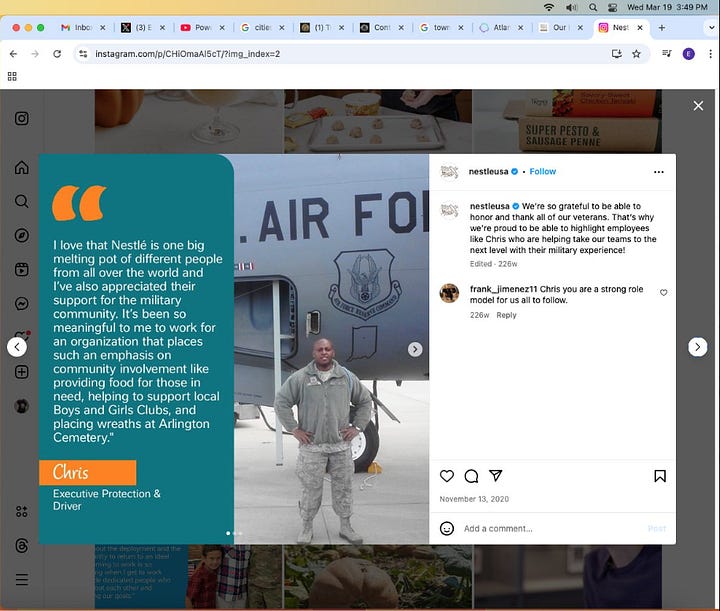This screenshot has height=611, width=720.
Task: Click Add a comment field
Action: pos(551,528)
